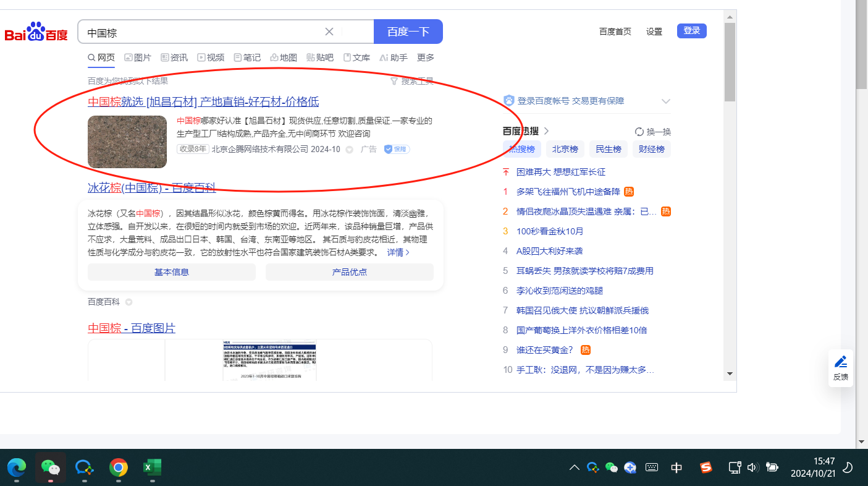Image resolution: width=868 pixels, height=486 pixels.
Task: Expand the 登录百度帐号 panel chevron
Action: pyautogui.click(x=665, y=101)
